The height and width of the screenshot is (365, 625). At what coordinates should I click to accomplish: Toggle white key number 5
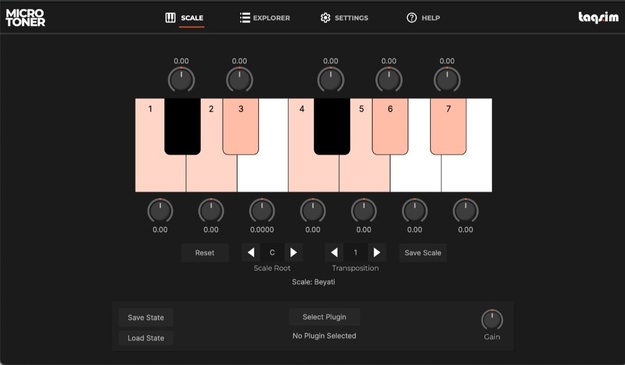coord(364,173)
